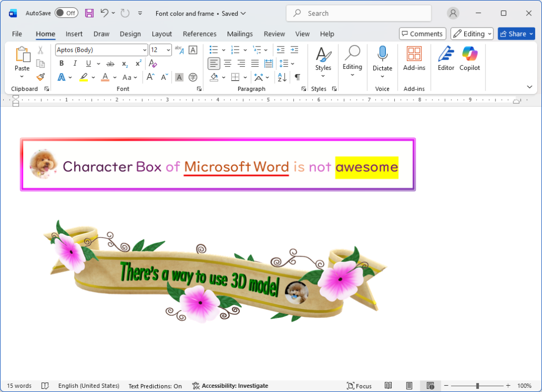This screenshot has width=542, height=392.
Task: Open the Editing mode dropdown
Action: click(x=472, y=34)
